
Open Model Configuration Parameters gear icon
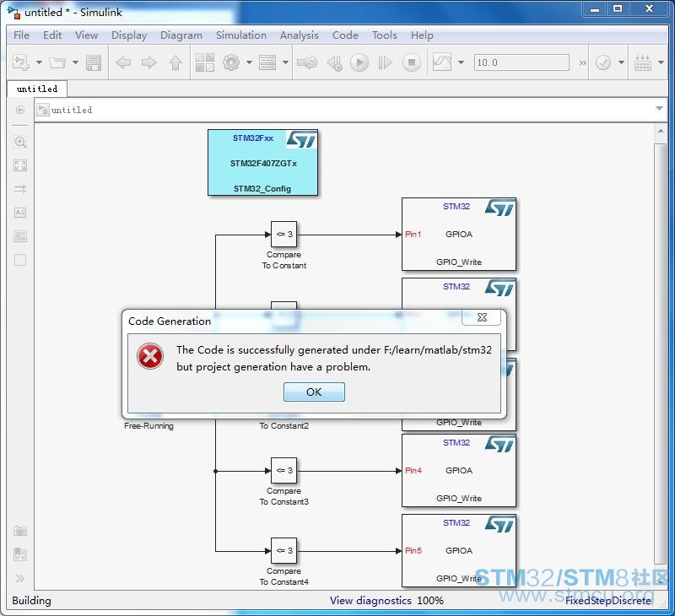click(x=231, y=62)
